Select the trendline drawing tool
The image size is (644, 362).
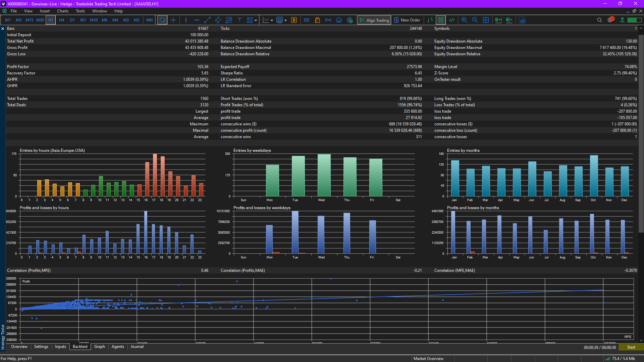coord(207,20)
